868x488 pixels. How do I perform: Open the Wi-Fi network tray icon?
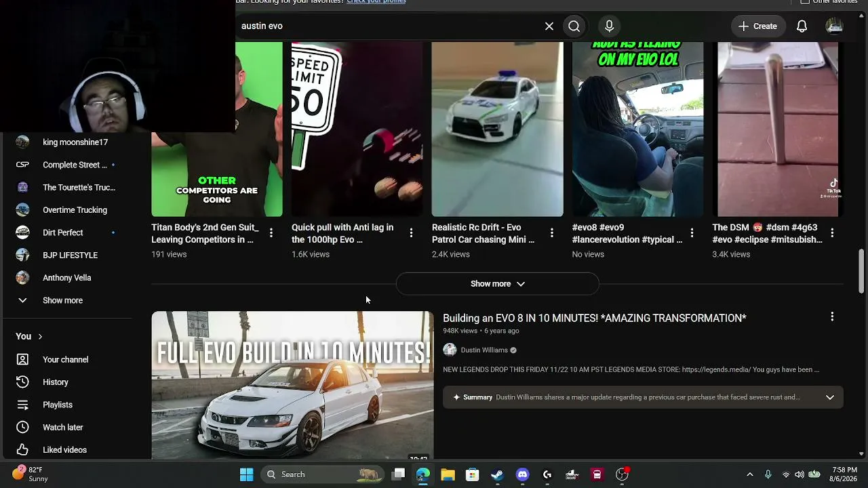click(785, 474)
